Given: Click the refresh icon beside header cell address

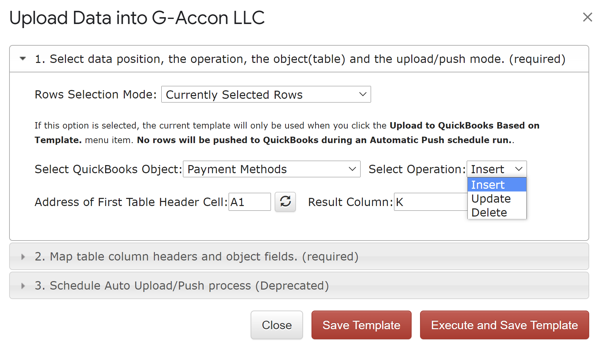Looking at the screenshot, I should pos(285,202).
